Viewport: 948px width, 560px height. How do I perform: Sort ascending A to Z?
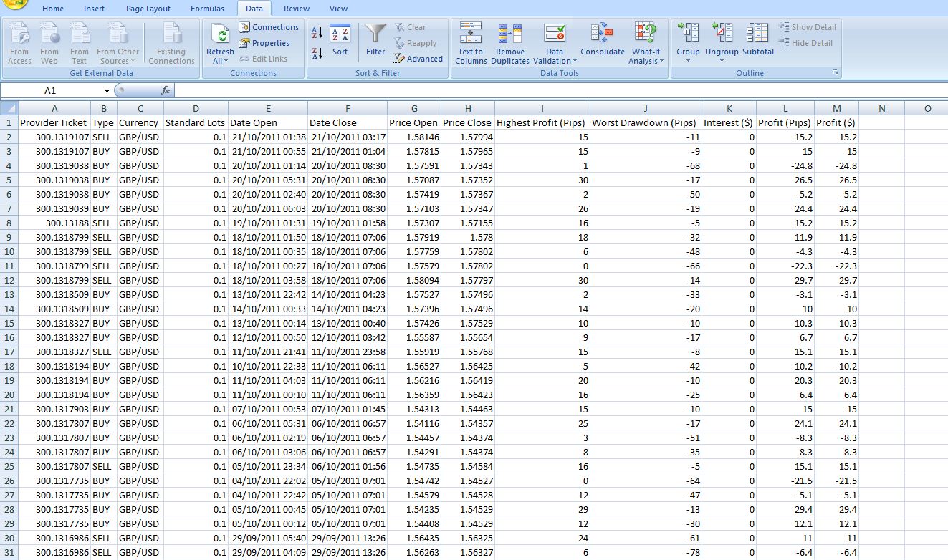[x=317, y=34]
